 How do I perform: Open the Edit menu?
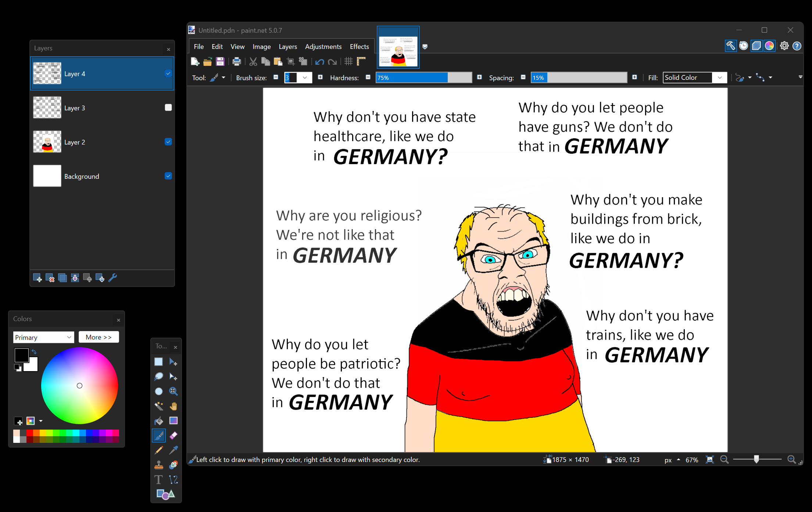[217, 47]
